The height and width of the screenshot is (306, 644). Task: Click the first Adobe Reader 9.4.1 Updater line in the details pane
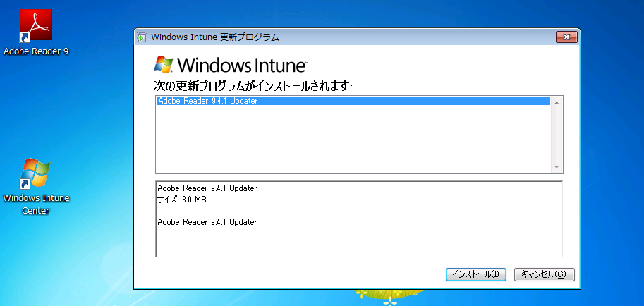(207, 188)
